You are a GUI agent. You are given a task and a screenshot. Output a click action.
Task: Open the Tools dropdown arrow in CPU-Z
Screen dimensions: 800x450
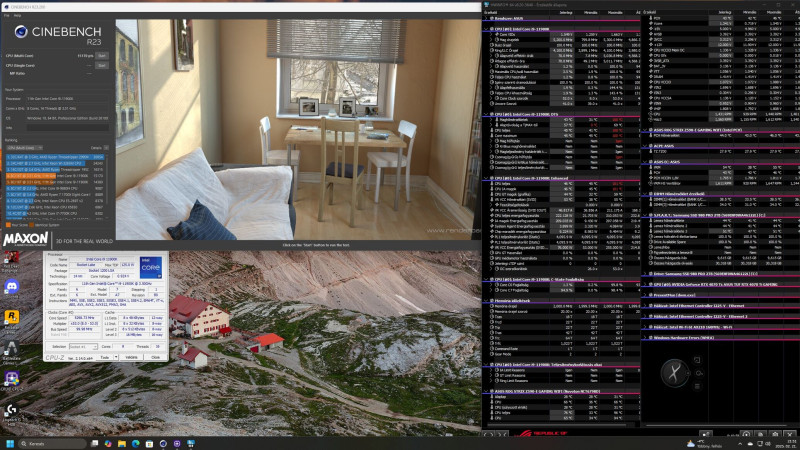point(116,357)
